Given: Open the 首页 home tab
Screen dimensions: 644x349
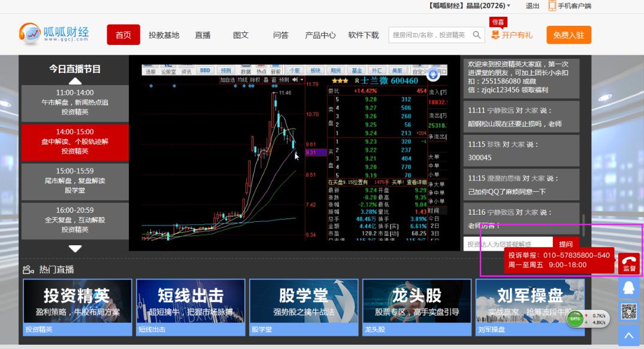Looking at the screenshot, I should [x=123, y=35].
